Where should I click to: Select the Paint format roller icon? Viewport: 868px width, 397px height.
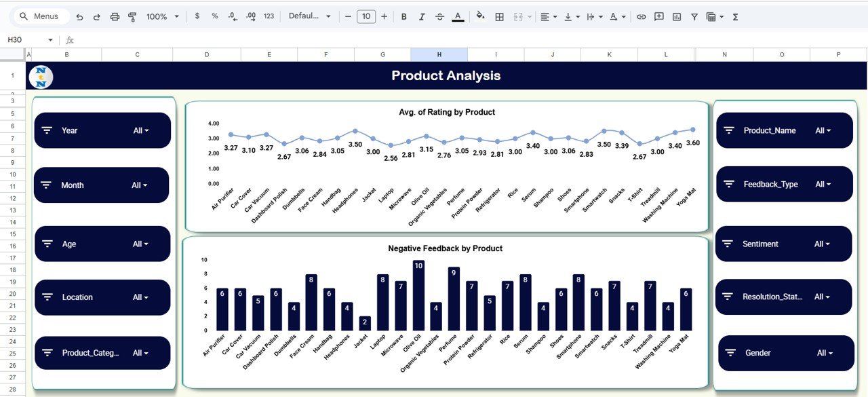click(132, 16)
